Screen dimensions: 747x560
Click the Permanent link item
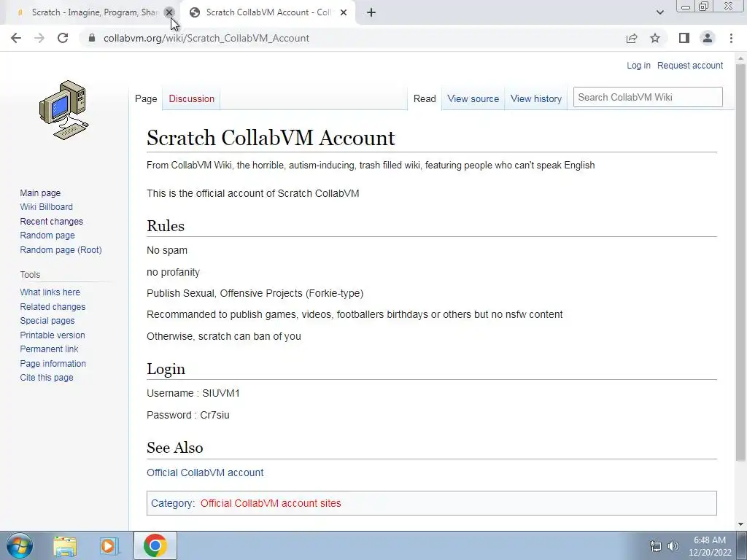(x=49, y=349)
